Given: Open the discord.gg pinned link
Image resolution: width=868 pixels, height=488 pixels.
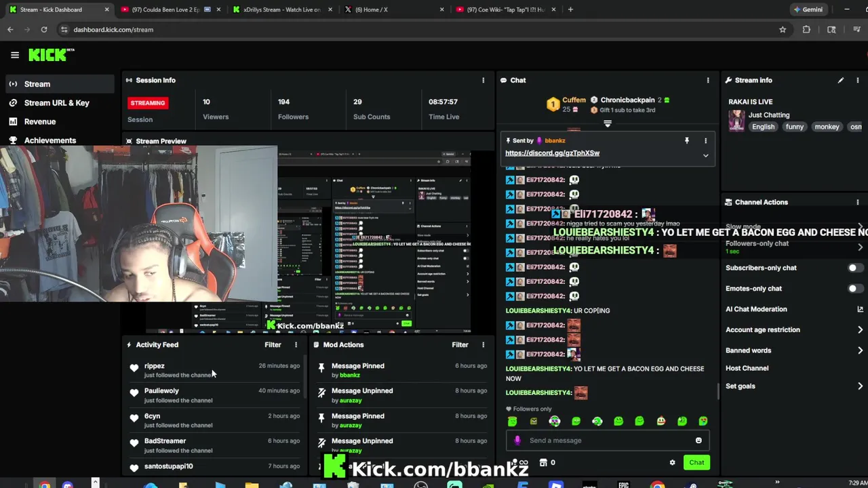Looking at the screenshot, I should point(552,153).
